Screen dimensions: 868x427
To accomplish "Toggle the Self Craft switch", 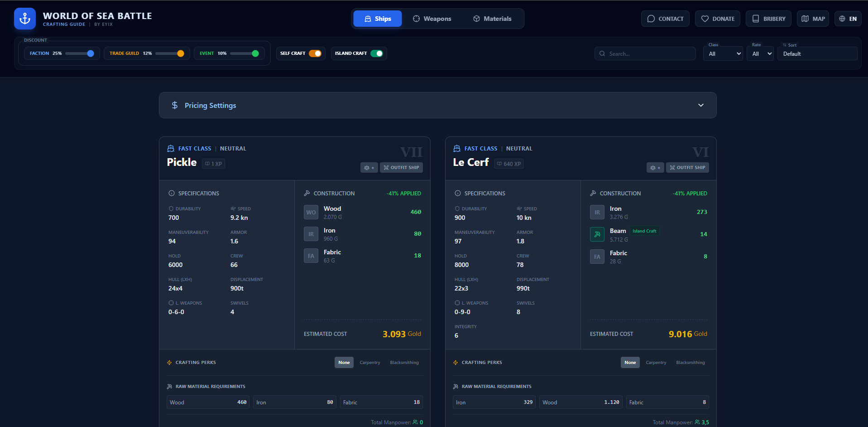I will pyautogui.click(x=315, y=53).
